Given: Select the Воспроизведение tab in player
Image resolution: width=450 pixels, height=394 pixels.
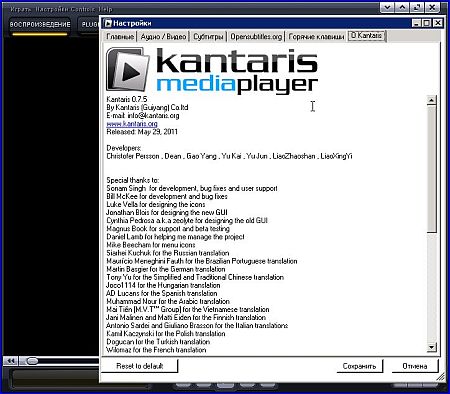Looking at the screenshot, I should (40, 25).
